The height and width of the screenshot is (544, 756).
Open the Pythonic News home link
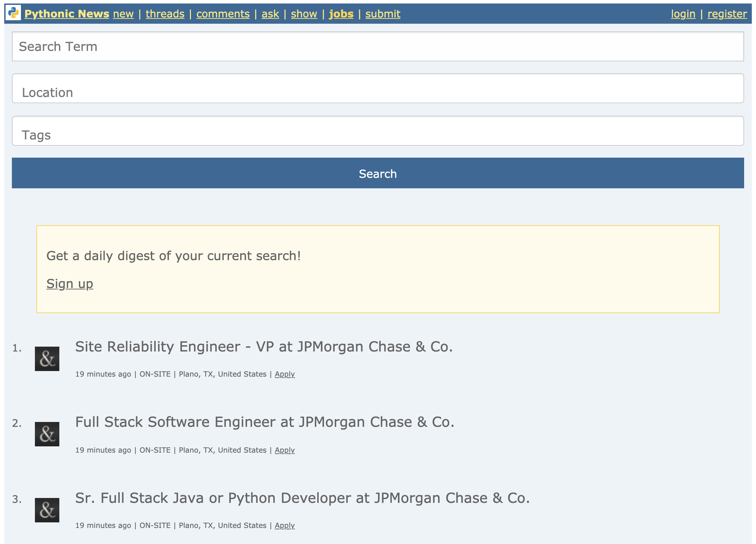[x=67, y=14]
